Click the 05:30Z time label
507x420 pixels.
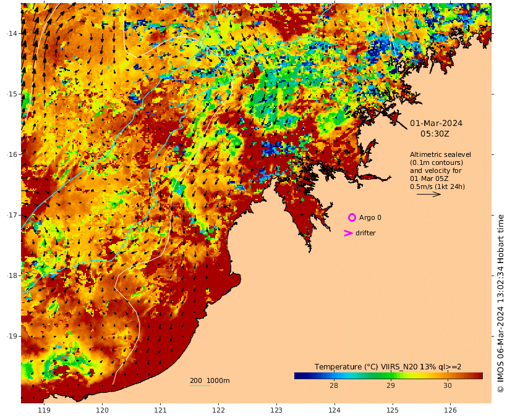[435, 133]
